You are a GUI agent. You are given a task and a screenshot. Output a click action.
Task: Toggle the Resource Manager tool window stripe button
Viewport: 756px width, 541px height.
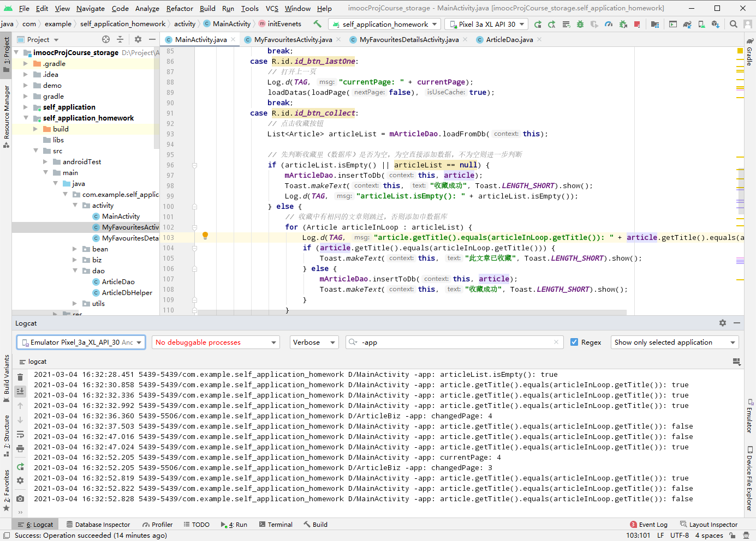[6, 116]
